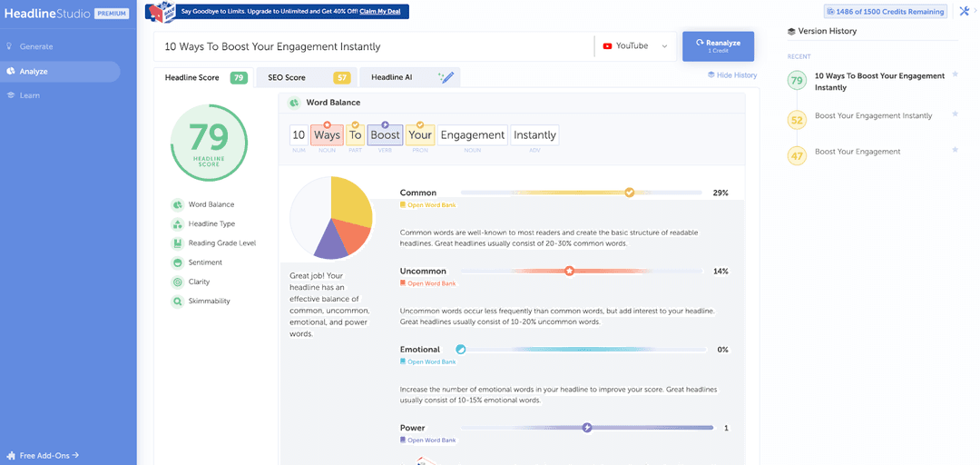Click the Clarity icon in score list
This screenshot has height=465, width=980.
[x=178, y=282]
